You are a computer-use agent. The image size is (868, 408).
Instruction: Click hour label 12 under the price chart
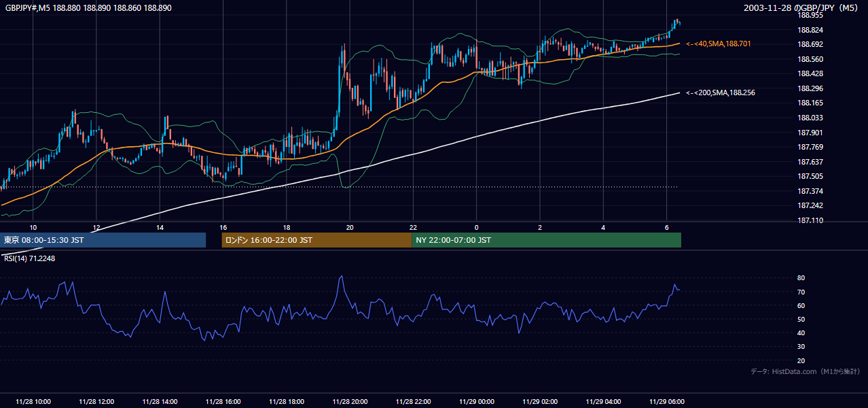click(96, 227)
